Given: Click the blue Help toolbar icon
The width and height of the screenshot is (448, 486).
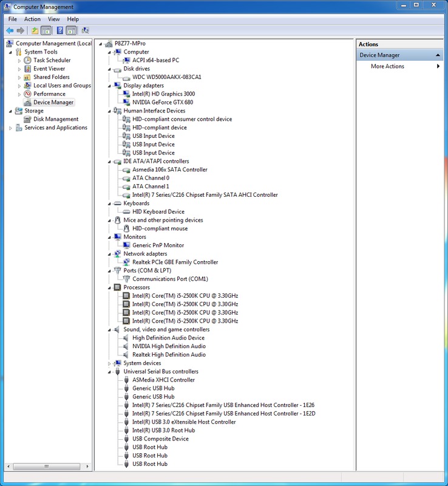Looking at the screenshot, I should coord(60,30).
